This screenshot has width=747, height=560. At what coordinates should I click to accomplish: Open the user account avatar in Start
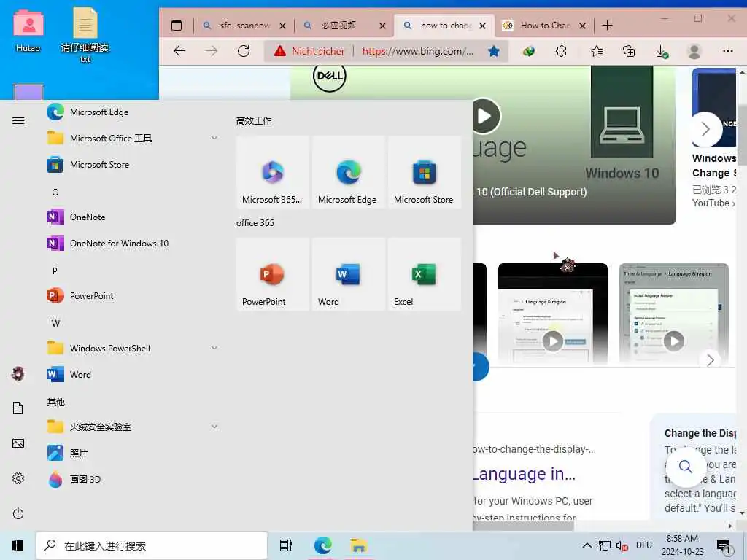click(18, 374)
